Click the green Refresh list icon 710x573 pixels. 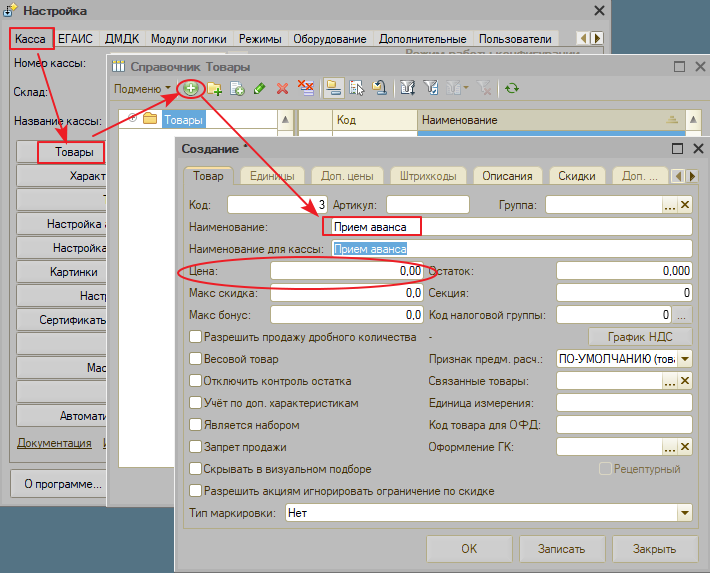(512, 88)
